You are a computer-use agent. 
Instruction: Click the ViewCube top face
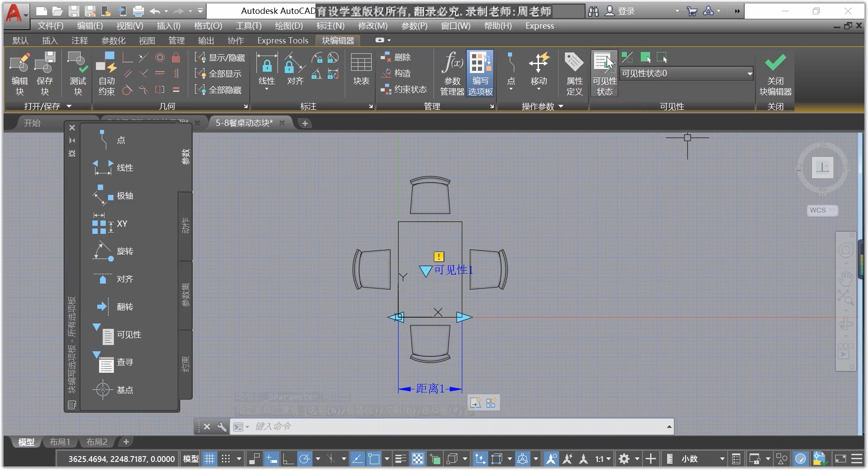click(x=822, y=168)
